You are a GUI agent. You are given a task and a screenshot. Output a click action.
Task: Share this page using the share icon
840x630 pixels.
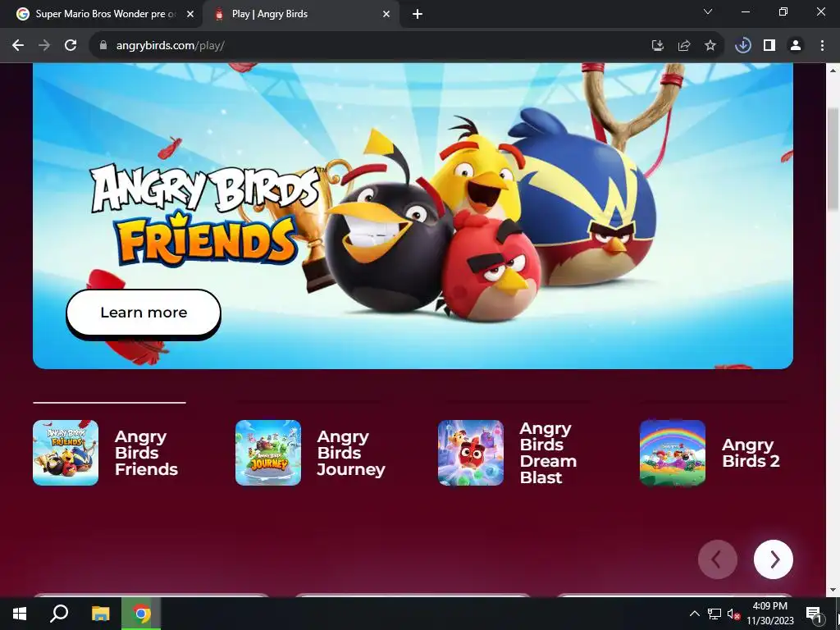(684, 46)
